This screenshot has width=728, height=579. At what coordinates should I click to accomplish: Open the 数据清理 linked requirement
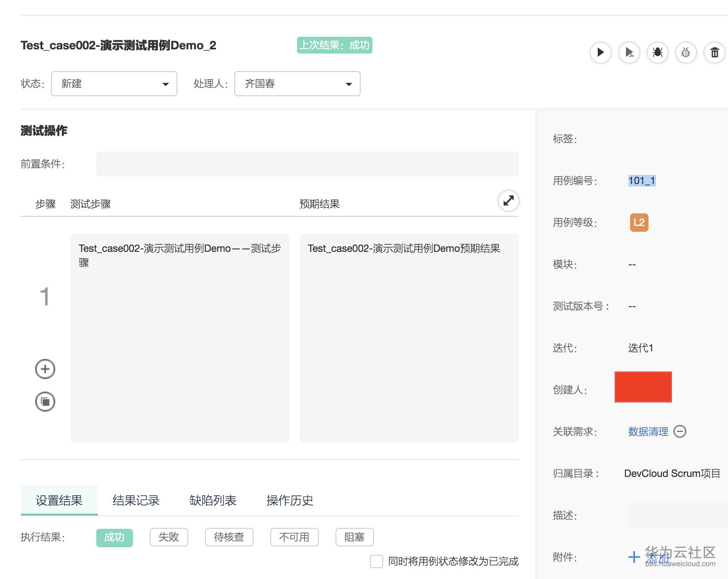[648, 432]
